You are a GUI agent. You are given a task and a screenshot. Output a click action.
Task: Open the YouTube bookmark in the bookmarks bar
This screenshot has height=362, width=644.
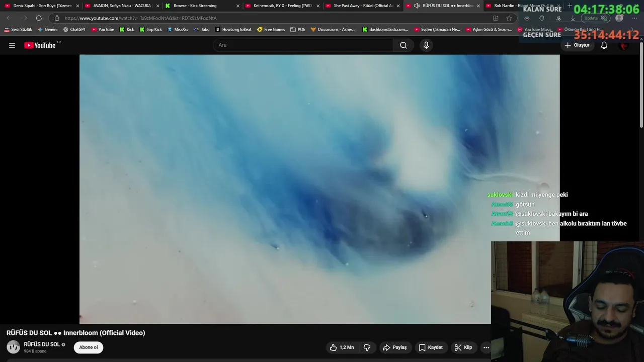click(x=103, y=30)
